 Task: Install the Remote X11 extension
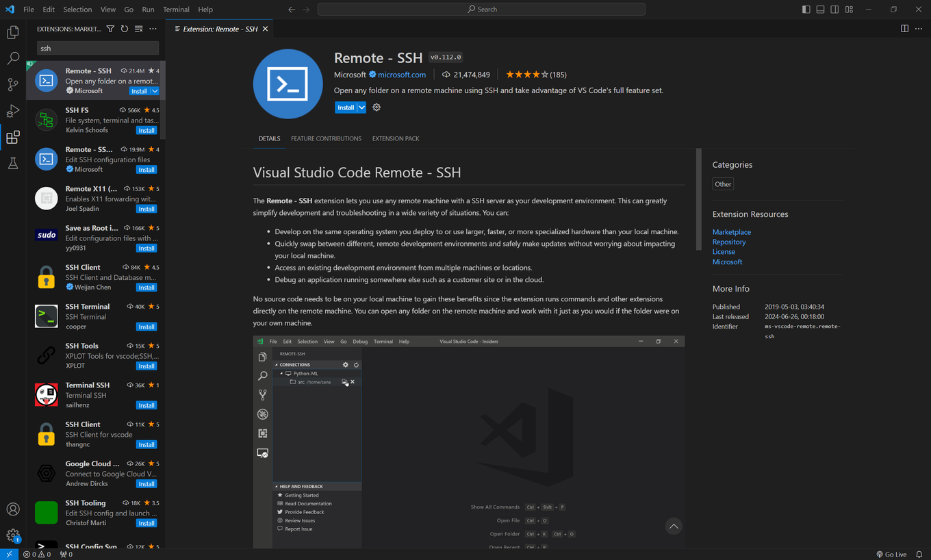146,209
